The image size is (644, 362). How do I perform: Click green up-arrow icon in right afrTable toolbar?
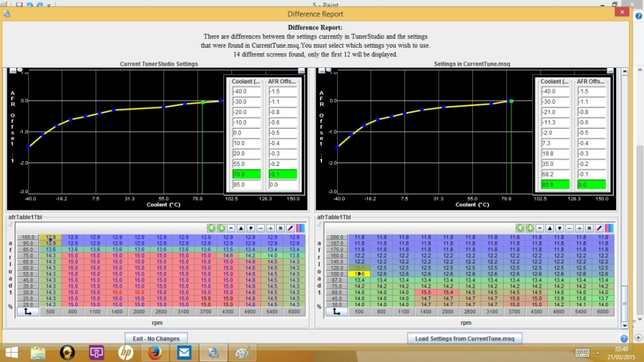pyautogui.click(x=520, y=228)
